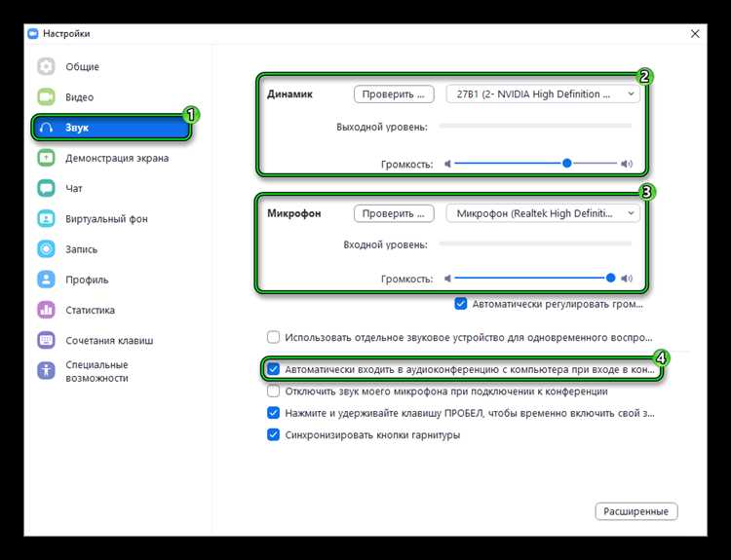Adjust the speaker Громкость slider handle
This screenshot has width=731, height=560.
567,163
